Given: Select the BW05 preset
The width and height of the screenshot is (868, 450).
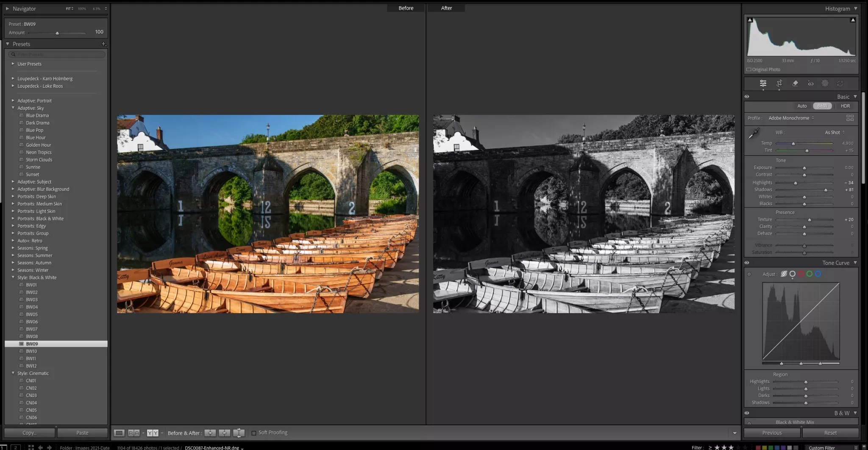Looking at the screenshot, I should 31,314.
